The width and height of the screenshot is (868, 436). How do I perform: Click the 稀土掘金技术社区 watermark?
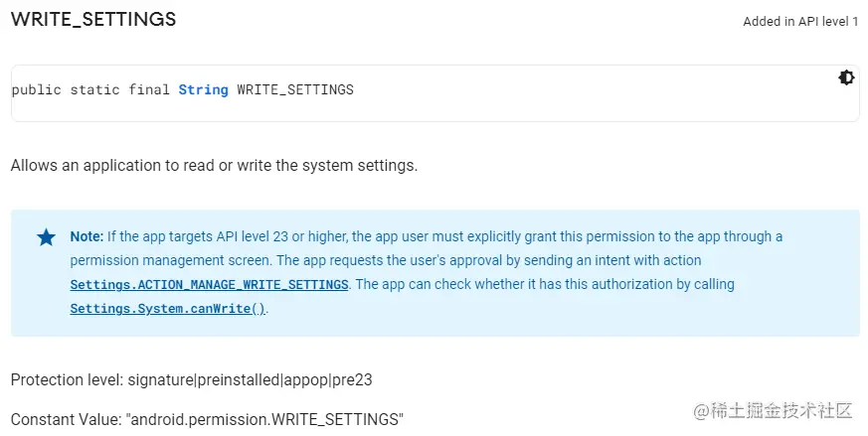(773, 411)
